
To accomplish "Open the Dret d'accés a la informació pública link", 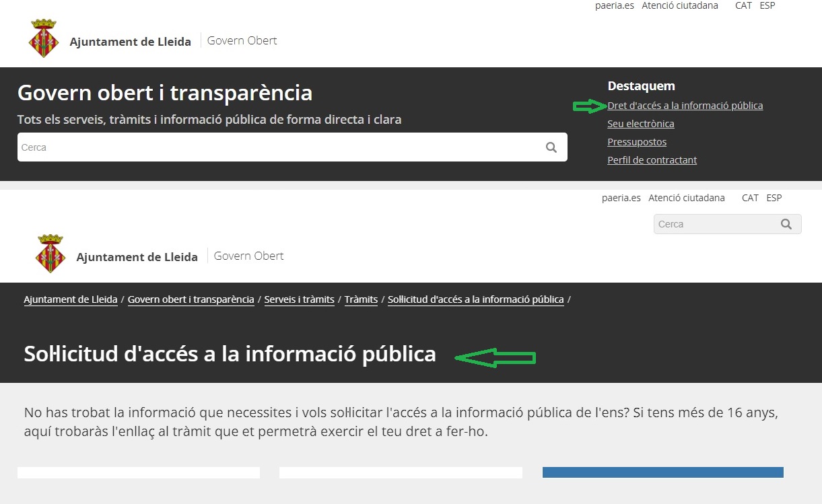I will [685, 106].
